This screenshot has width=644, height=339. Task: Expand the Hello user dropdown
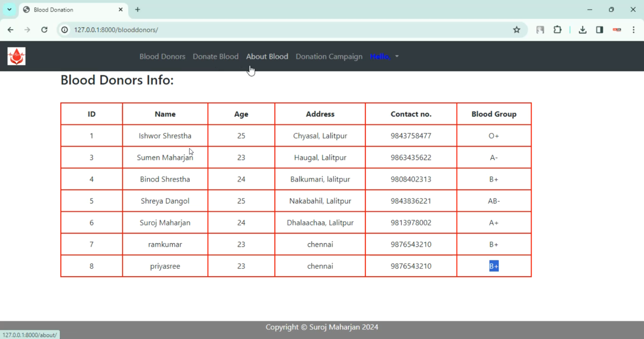click(385, 56)
